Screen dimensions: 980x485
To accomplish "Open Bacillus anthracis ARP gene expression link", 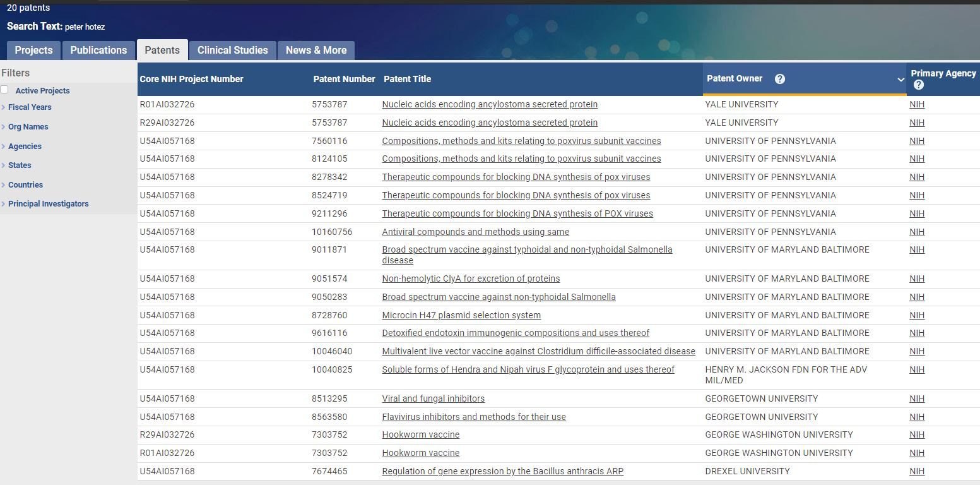I will 502,471.
